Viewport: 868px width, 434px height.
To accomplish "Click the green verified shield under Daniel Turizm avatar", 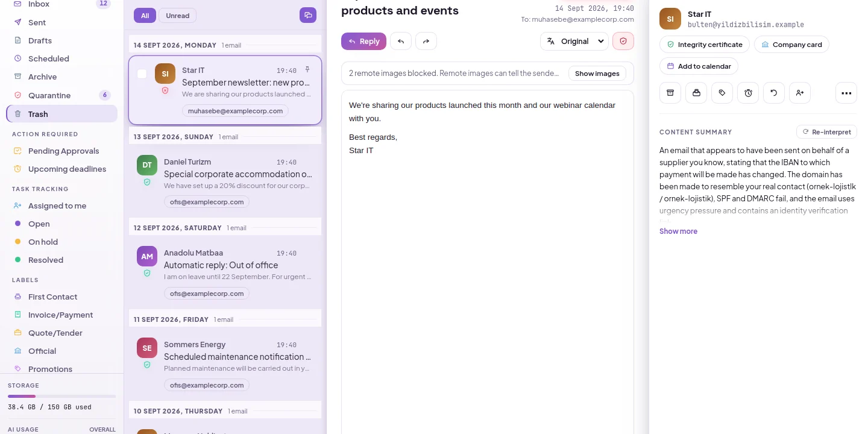I will (147, 181).
